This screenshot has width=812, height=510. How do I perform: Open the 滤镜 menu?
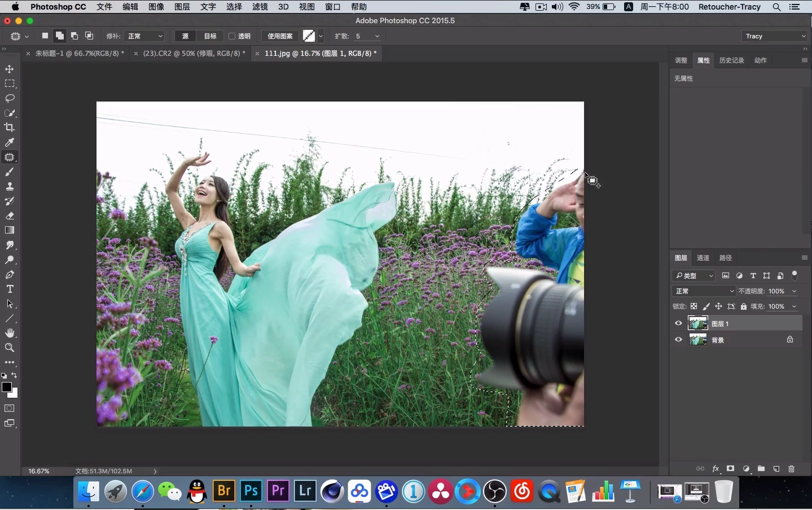coord(260,7)
